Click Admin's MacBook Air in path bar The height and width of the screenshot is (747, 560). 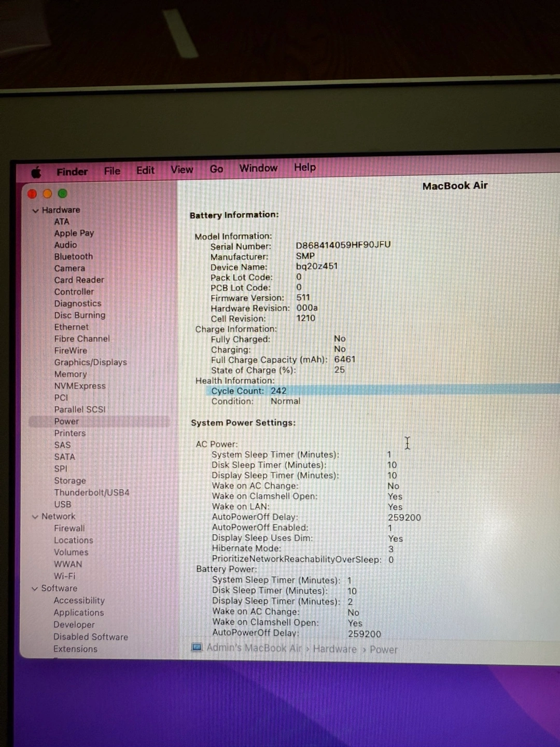pyautogui.click(x=254, y=648)
